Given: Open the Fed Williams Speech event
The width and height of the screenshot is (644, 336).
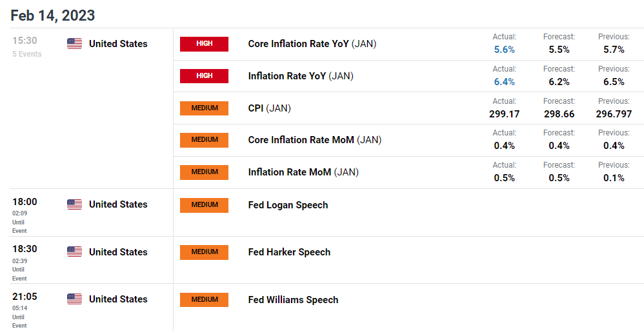Looking at the screenshot, I should 293,300.
